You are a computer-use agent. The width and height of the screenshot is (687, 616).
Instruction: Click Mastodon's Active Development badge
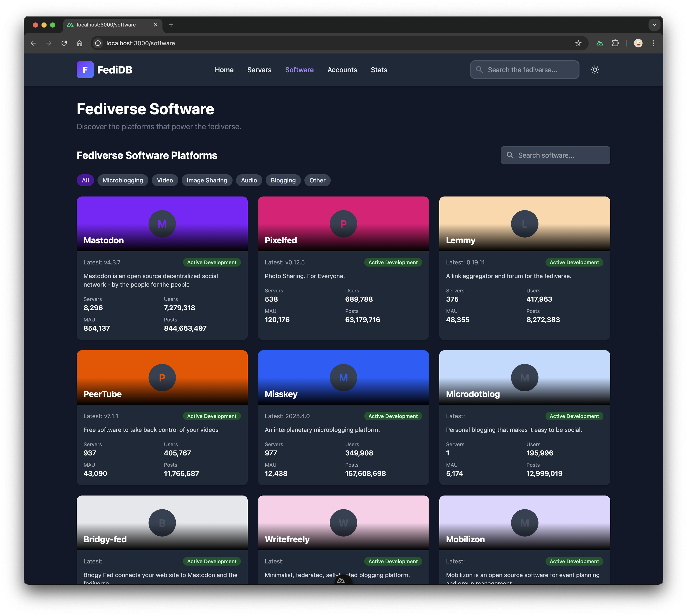click(x=212, y=262)
